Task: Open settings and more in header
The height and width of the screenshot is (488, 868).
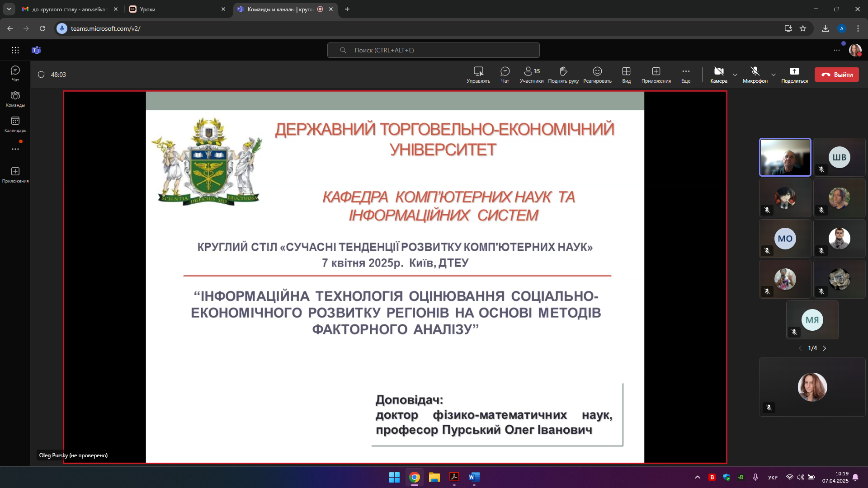Action: point(837,50)
